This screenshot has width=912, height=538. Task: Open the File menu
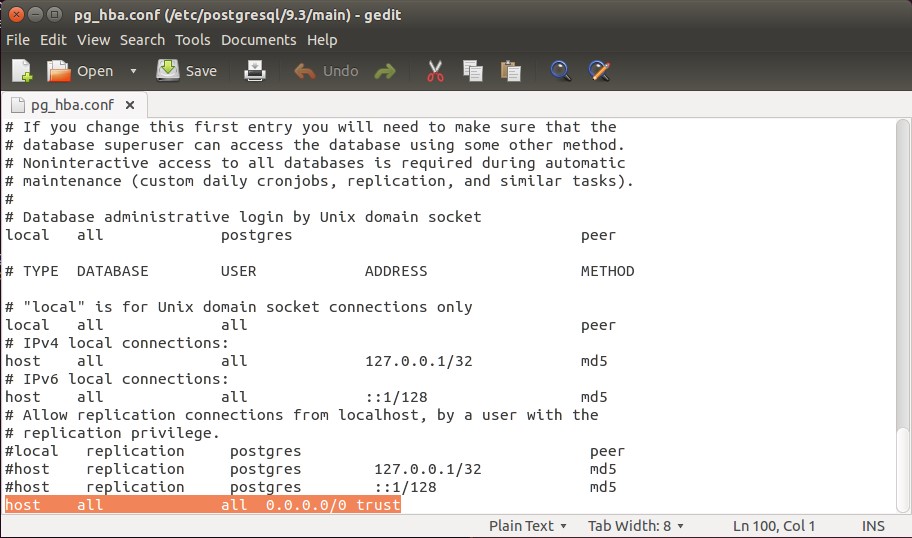click(x=18, y=40)
